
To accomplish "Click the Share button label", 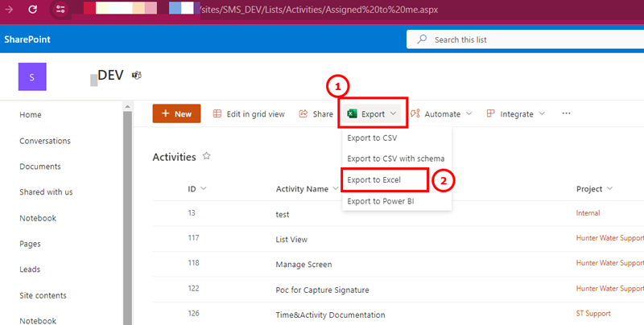I will (323, 114).
